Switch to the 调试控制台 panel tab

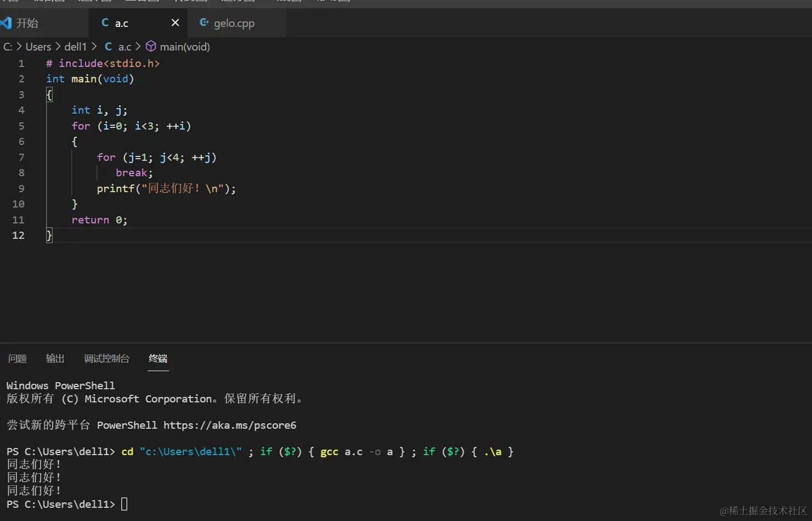tap(106, 358)
